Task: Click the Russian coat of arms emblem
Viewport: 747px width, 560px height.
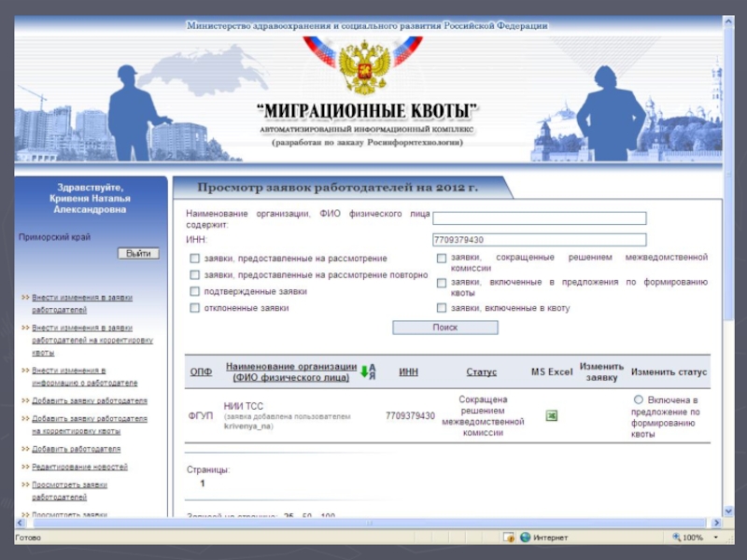Action: pyautogui.click(x=365, y=66)
